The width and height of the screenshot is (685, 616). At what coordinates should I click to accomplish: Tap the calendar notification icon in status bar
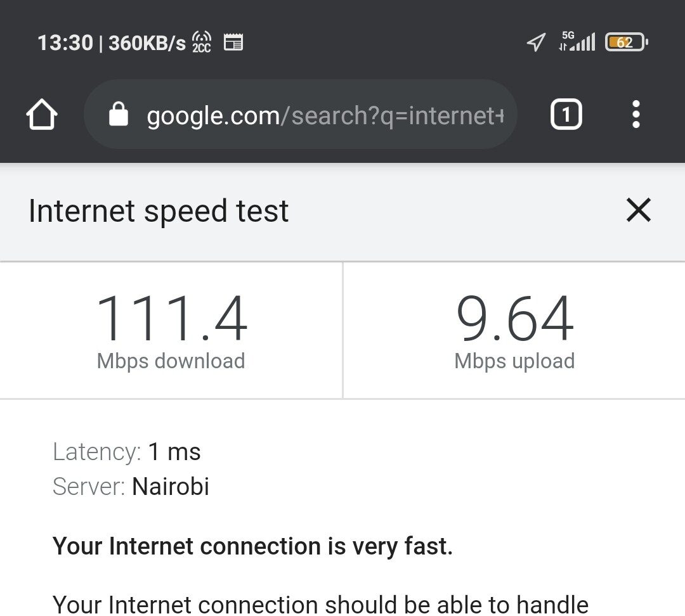233,42
